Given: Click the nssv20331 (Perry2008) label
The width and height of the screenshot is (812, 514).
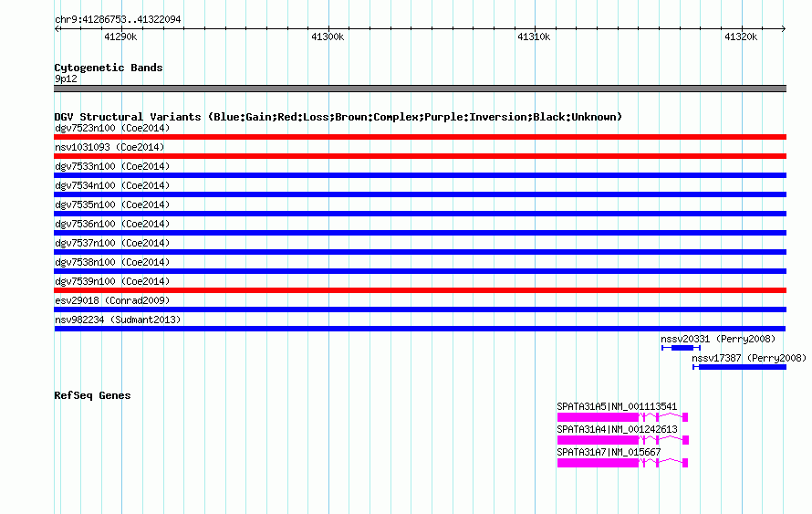Looking at the screenshot, I should tap(718, 339).
